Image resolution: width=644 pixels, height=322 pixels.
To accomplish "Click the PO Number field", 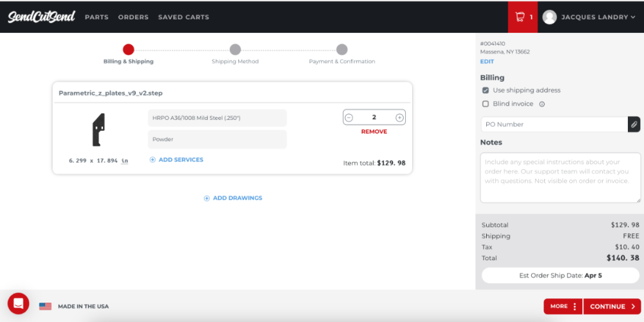I will [x=554, y=124].
